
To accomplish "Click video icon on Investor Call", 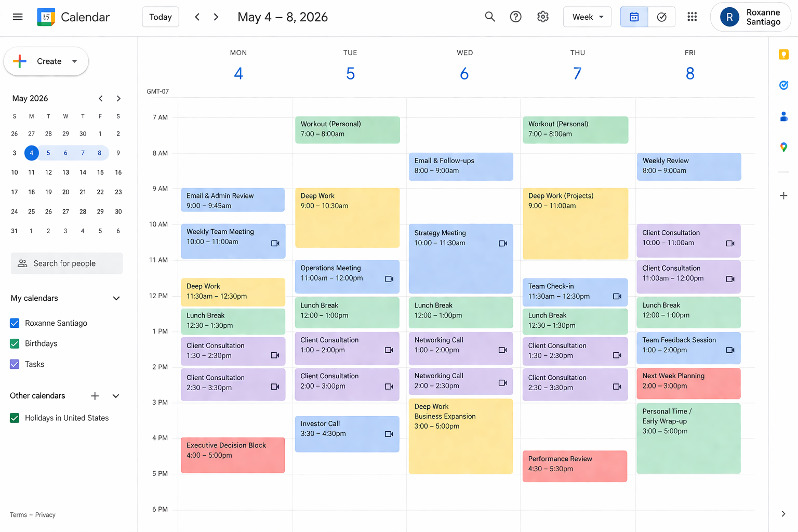I will pyautogui.click(x=389, y=434).
